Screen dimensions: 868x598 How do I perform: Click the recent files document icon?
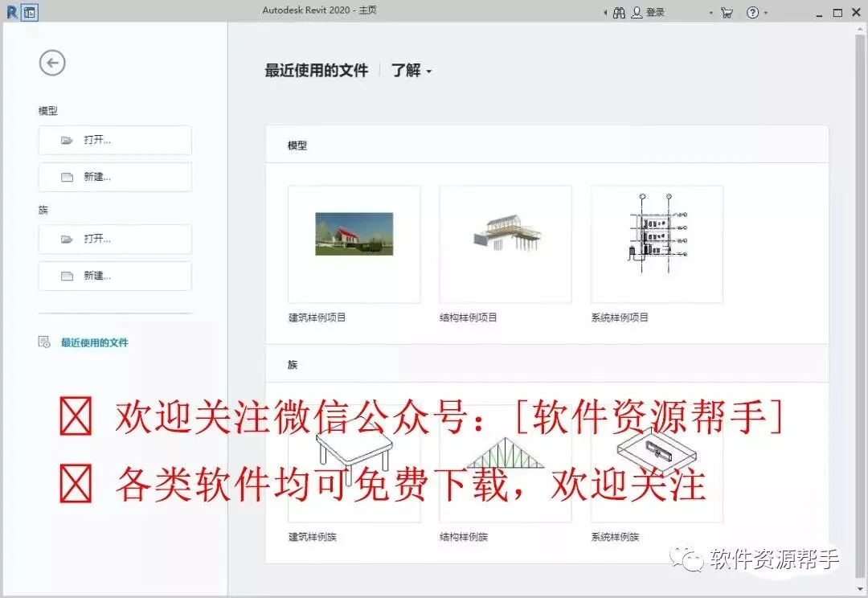44,342
